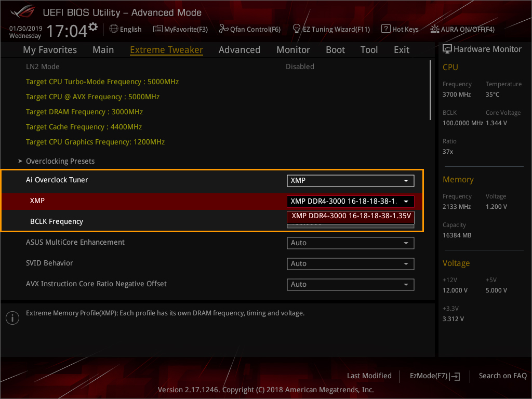Click memory frequency 2133 MHz value
Viewport: 532px width, 399px height.
coord(457,207)
